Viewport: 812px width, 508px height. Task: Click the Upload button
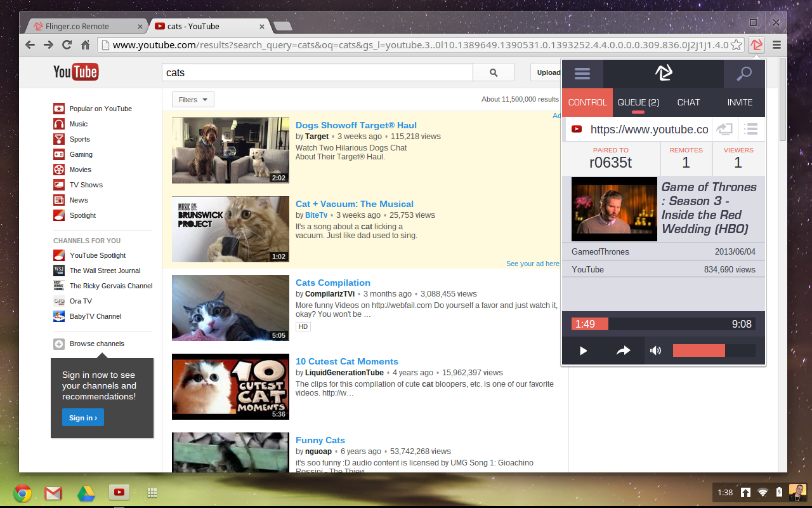click(547, 72)
